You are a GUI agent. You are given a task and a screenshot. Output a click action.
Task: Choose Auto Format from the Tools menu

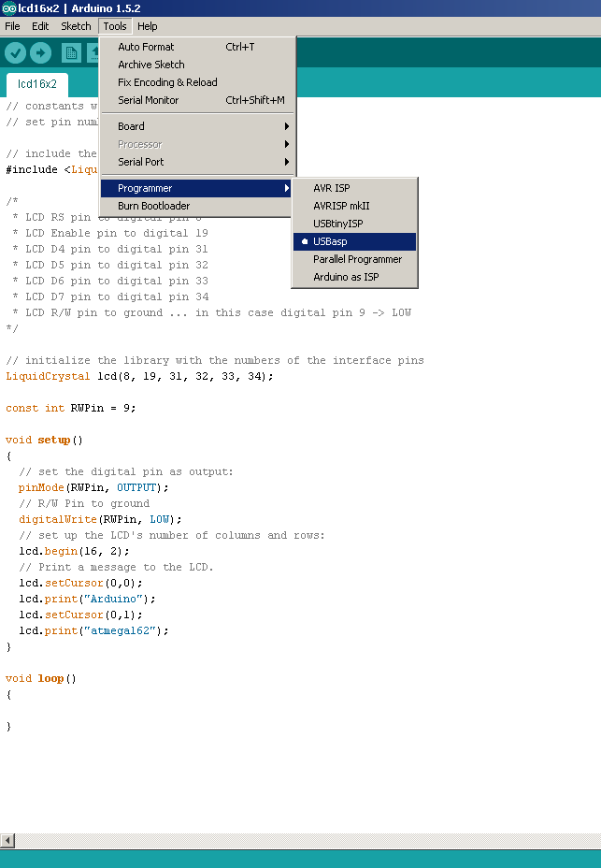pos(198,47)
